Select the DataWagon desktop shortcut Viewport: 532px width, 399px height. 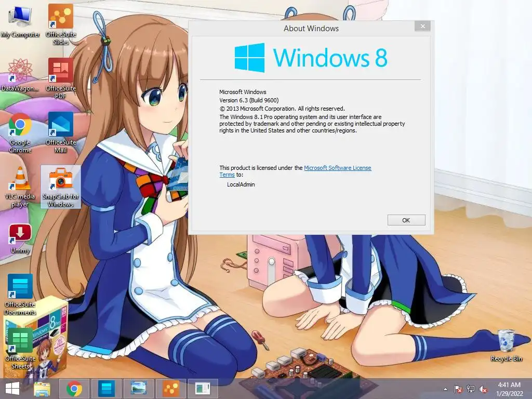(x=20, y=75)
